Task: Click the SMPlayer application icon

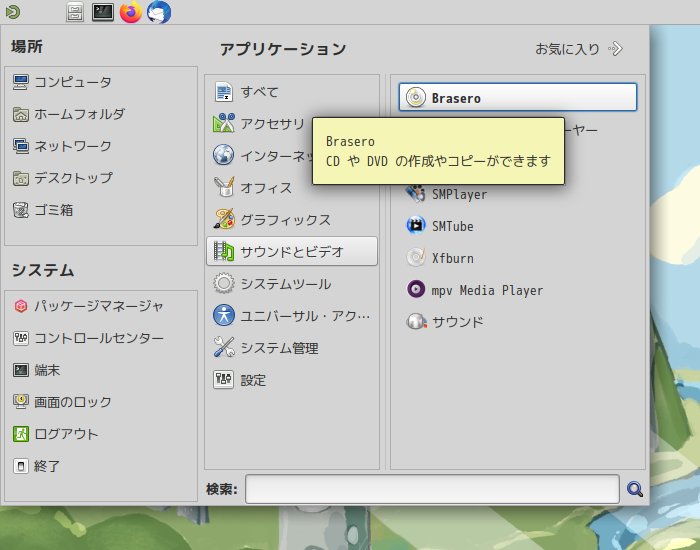Action: [x=416, y=194]
